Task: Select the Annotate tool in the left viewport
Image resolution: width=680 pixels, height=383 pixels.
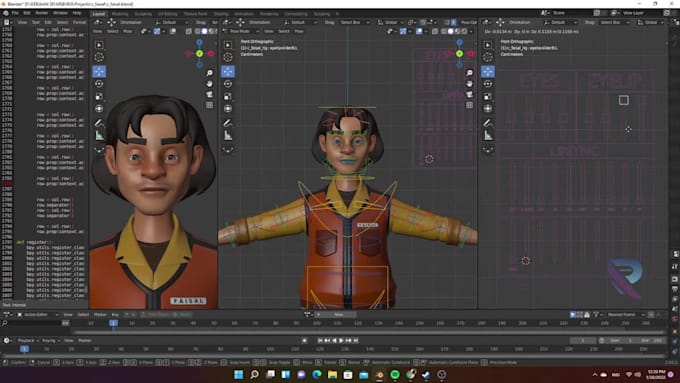Action: tap(99, 123)
